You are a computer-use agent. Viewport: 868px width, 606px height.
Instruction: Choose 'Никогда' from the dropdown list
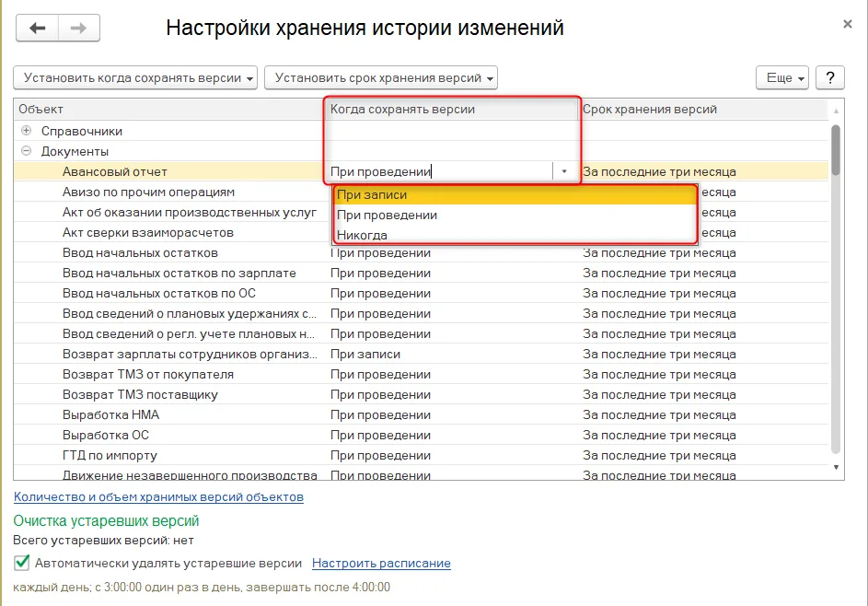[x=515, y=235]
